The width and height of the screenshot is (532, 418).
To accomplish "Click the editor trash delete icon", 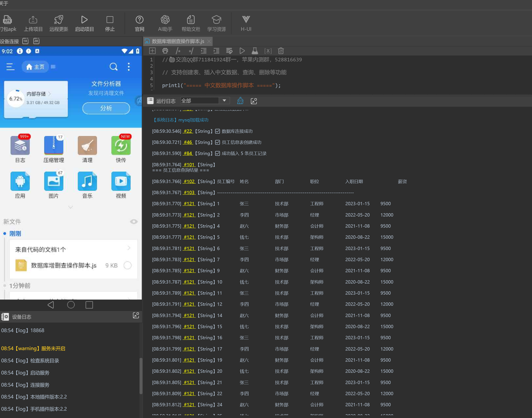I will point(281,51).
